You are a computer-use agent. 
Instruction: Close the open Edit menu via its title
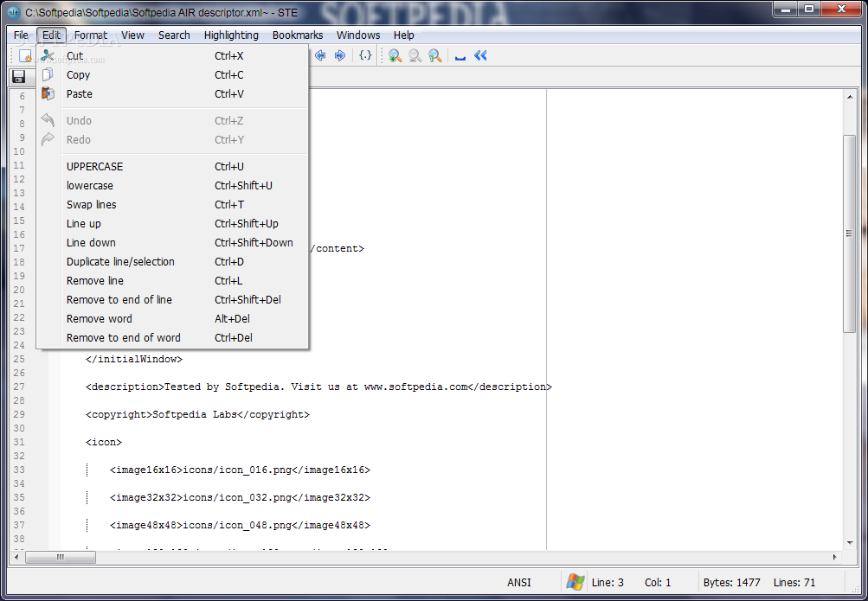51,35
